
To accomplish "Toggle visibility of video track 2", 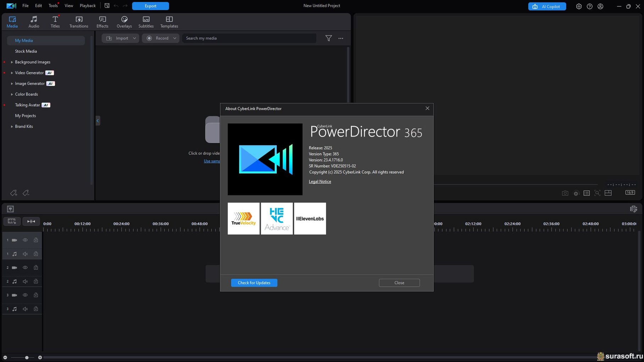I will pyautogui.click(x=25, y=268).
